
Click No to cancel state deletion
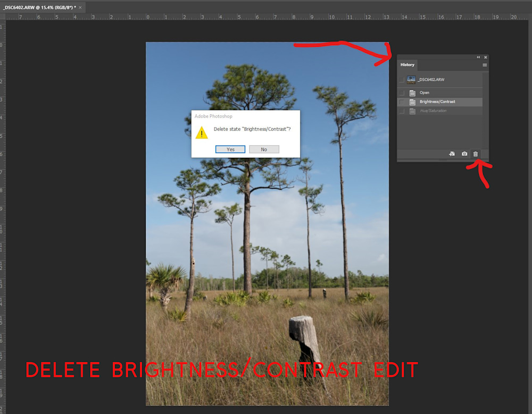point(264,149)
